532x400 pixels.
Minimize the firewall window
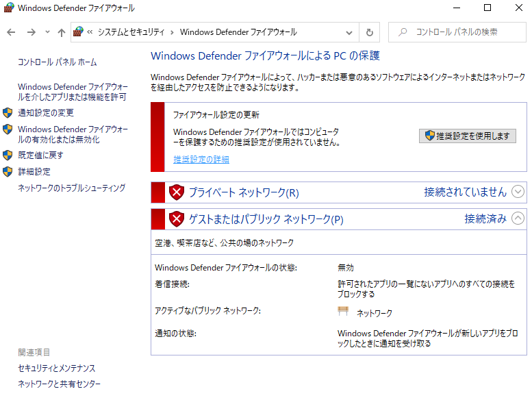457,8
